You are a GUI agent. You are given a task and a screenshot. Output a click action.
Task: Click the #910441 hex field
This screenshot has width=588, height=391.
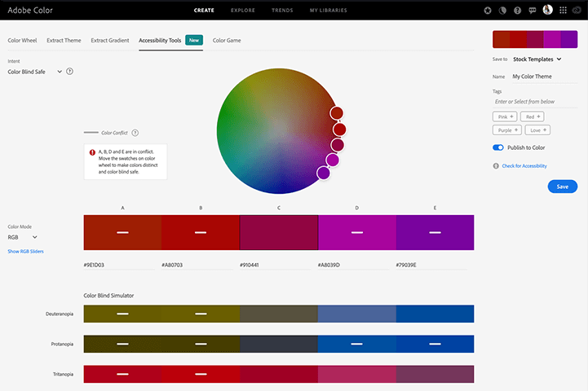point(275,266)
